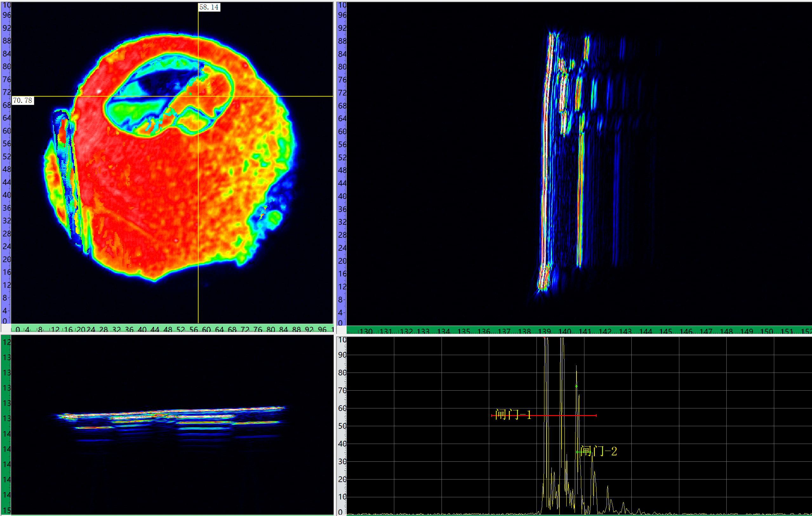Click the crosshair intersection on C-scan image
812x516 pixels.
pos(198,96)
